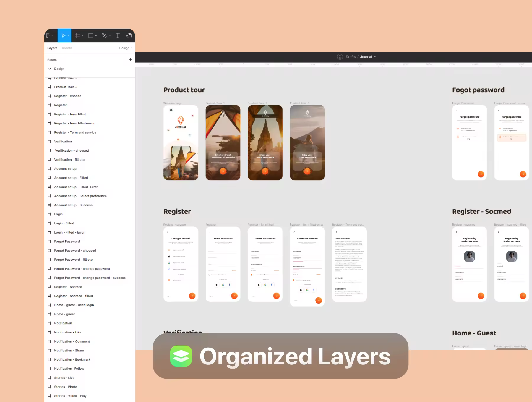Image resolution: width=532 pixels, height=402 pixels.
Task: Switch to the Assets tab
Action: point(67,48)
